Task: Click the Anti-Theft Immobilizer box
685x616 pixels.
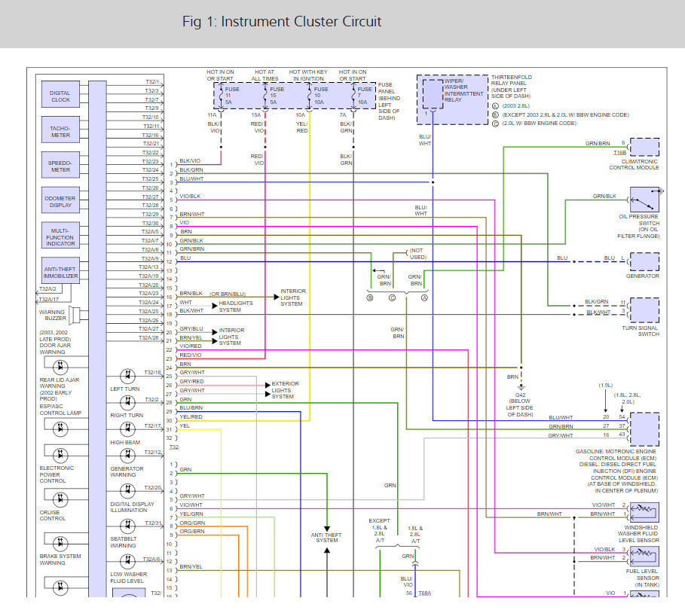Action: click(x=60, y=270)
